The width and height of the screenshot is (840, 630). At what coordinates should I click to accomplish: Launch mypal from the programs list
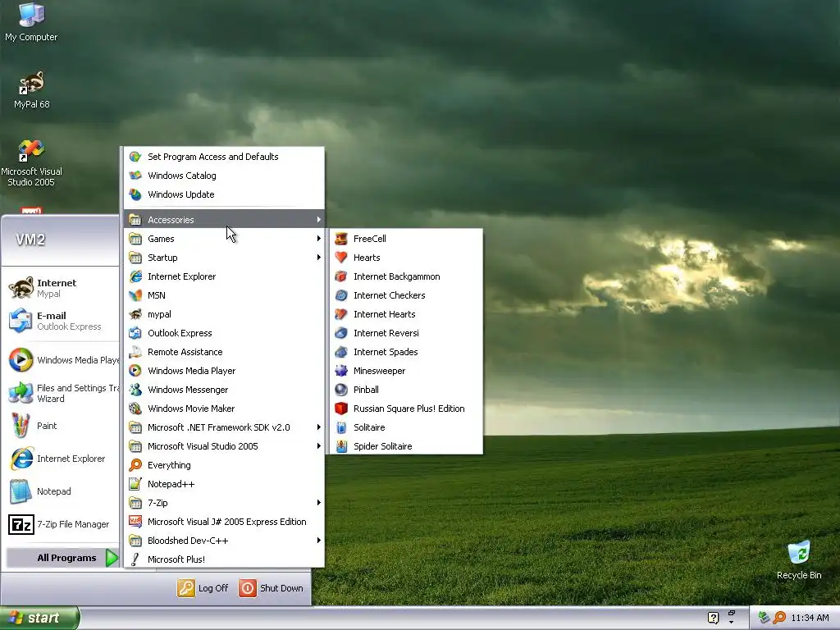pos(224,314)
